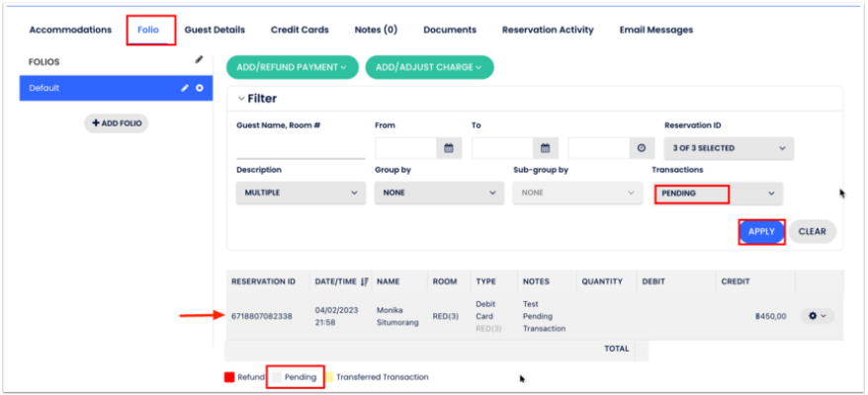This screenshot has width=868, height=395.
Task: Open the gear menu on transaction row
Action: tap(817, 316)
